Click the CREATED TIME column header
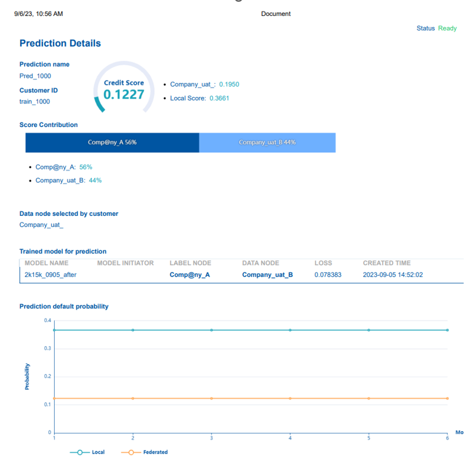476x460 pixels. click(x=387, y=263)
